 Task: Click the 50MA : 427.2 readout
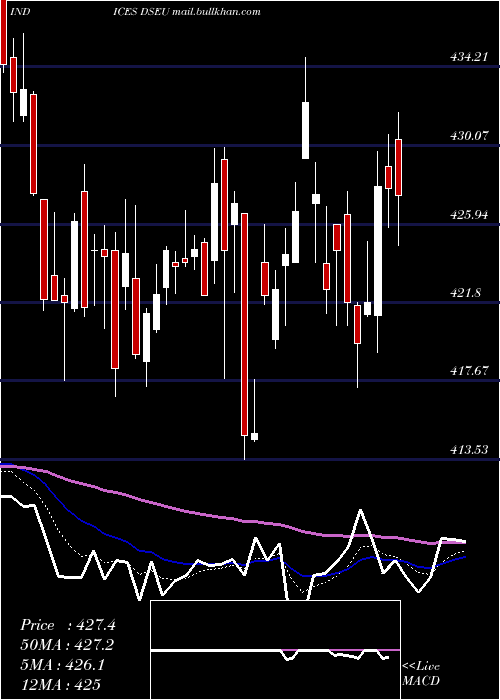67,645
